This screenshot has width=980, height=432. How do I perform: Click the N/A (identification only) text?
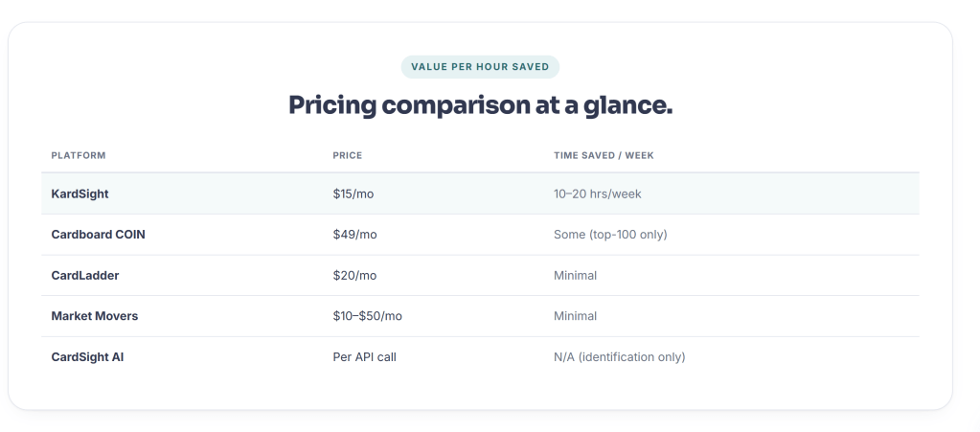(x=620, y=357)
